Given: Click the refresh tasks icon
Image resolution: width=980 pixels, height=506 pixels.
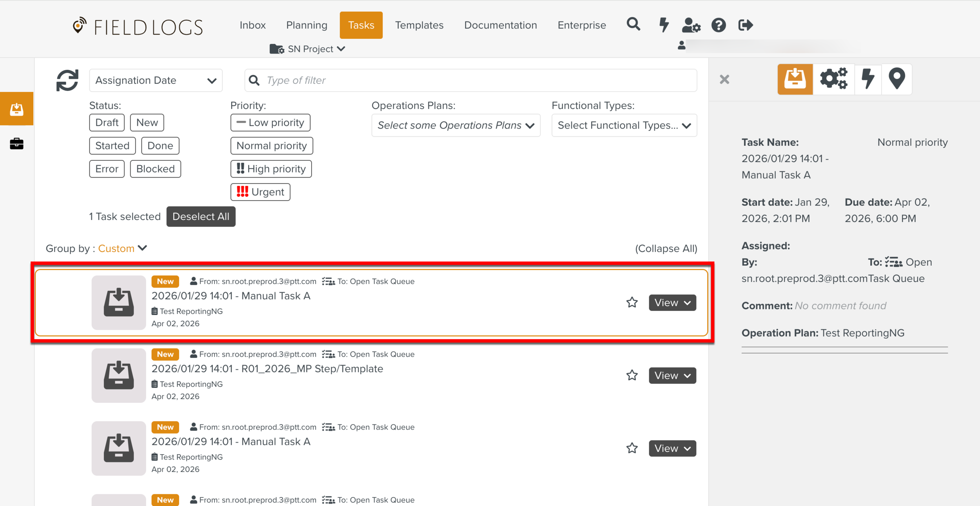Looking at the screenshot, I should pos(67,80).
